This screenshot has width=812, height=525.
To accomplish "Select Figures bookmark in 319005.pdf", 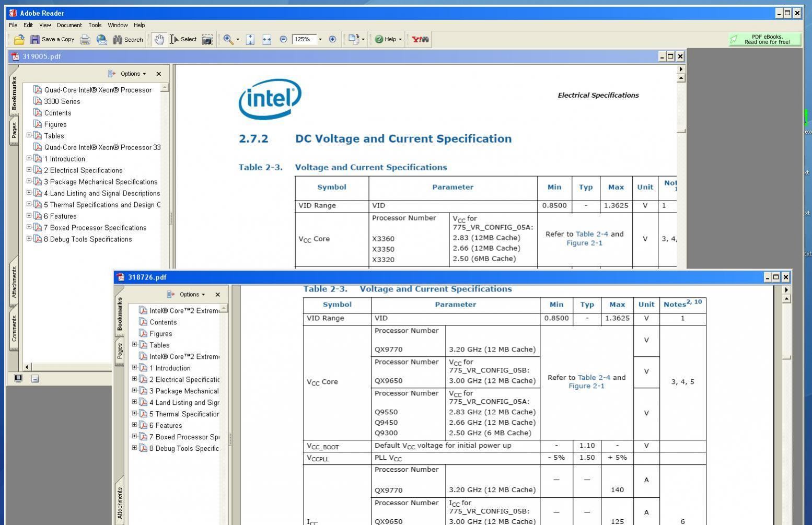I will (x=55, y=124).
